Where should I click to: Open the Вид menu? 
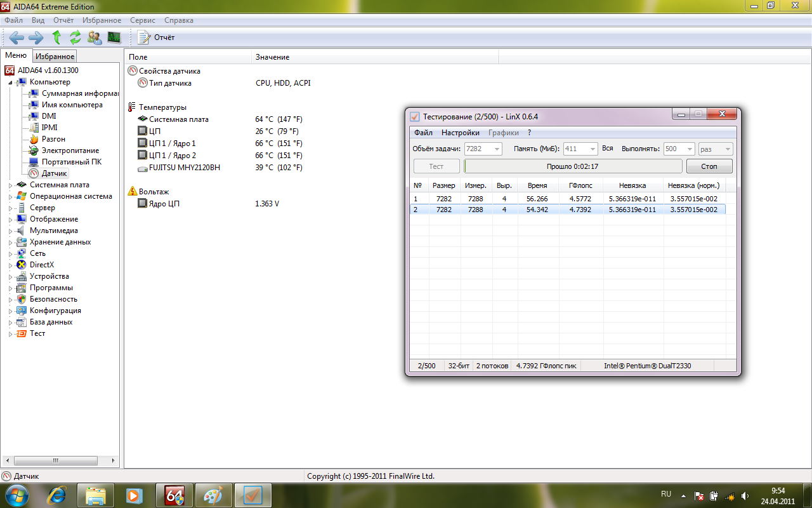38,20
